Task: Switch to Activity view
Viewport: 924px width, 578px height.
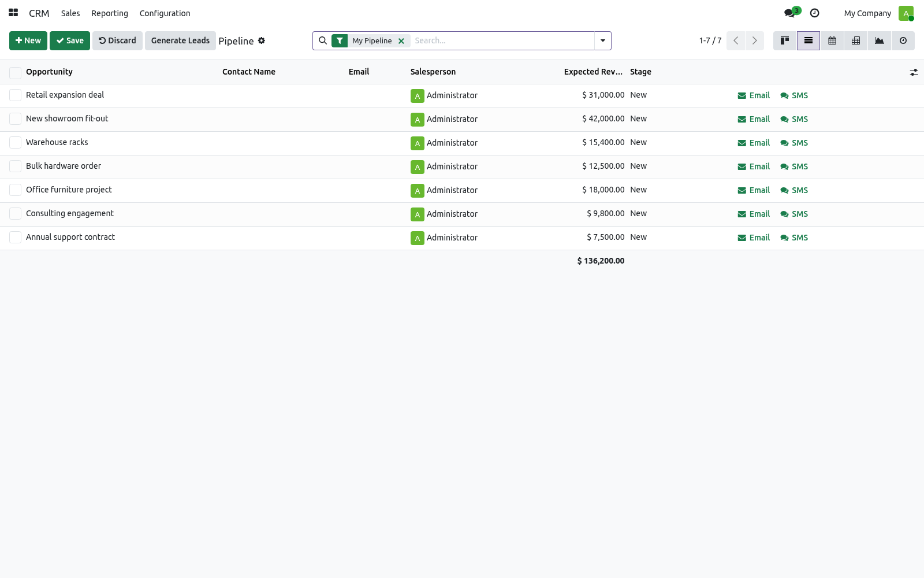Action: tap(903, 40)
